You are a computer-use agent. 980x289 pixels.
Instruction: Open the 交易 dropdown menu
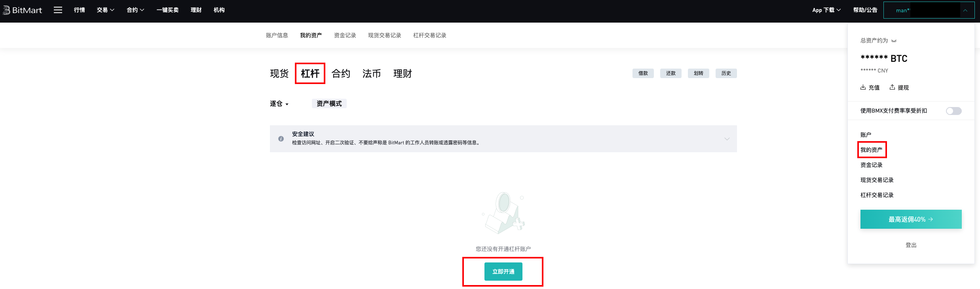click(x=105, y=10)
